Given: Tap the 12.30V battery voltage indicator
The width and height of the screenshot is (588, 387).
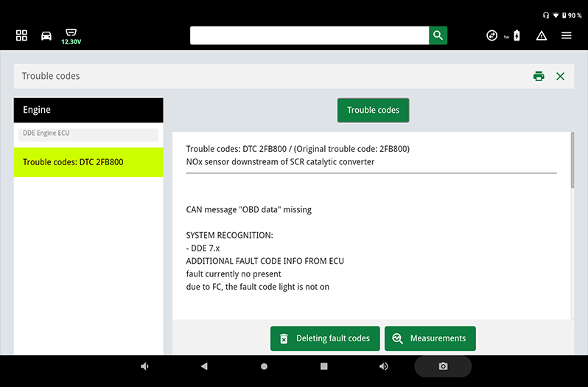Looking at the screenshot, I should pyautogui.click(x=71, y=36).
